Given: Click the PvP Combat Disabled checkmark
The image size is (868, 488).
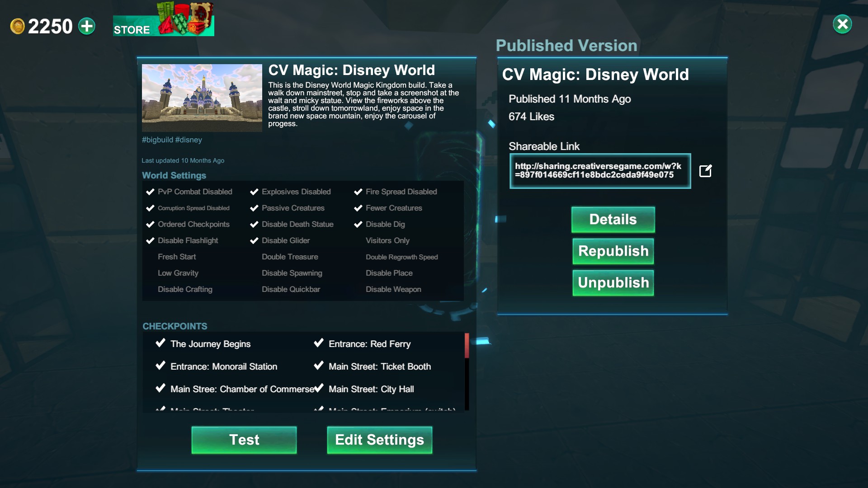Looking at the screenshot, I should tap(151, 192).
